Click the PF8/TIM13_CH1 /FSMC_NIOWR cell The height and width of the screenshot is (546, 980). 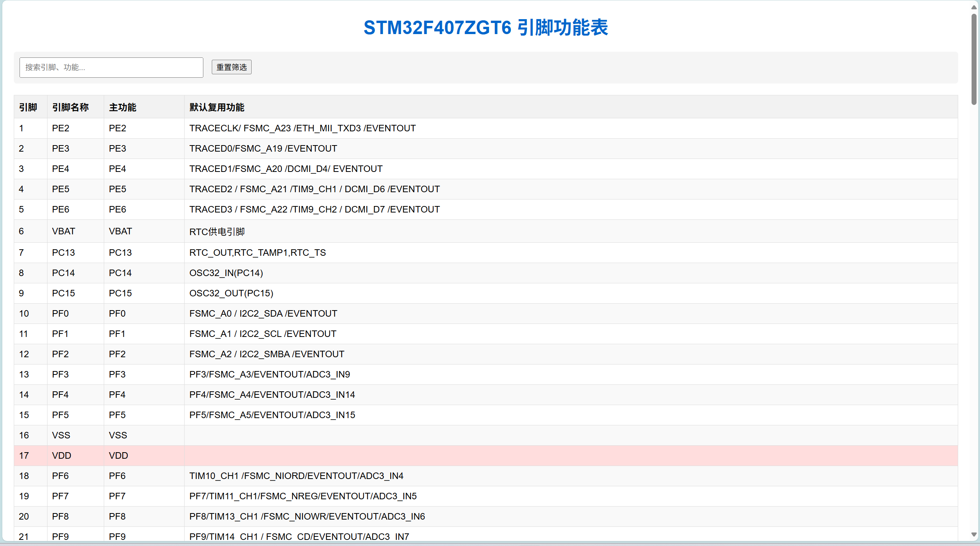[571, 517]
